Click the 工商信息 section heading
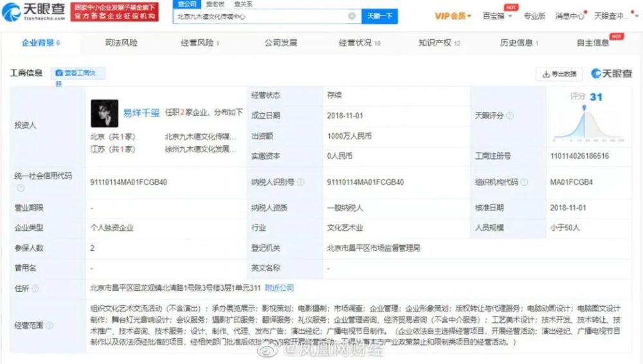The width and height of the screenshot is (643, 364). click(26, 73)
